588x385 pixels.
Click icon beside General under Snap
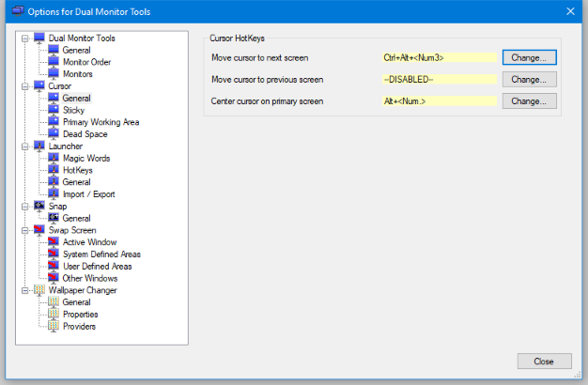click(54, 218)
